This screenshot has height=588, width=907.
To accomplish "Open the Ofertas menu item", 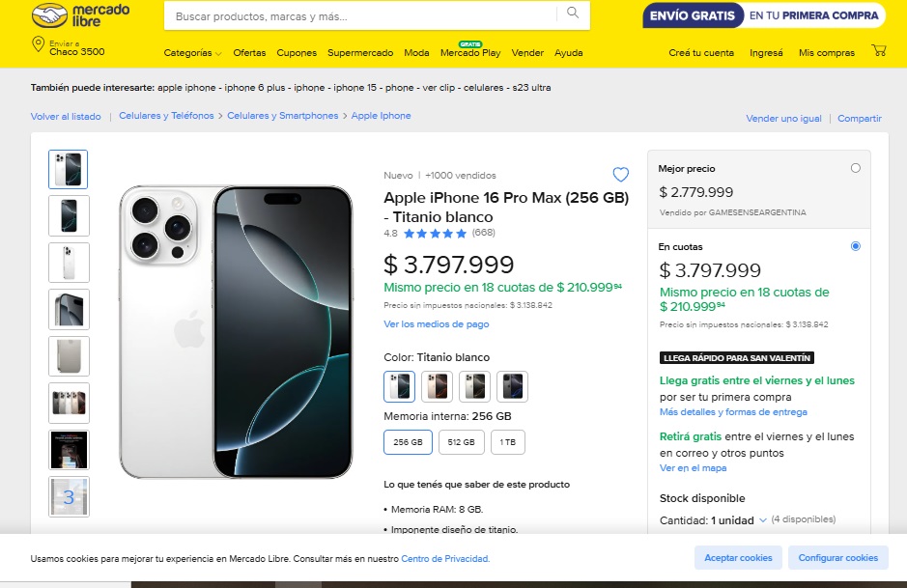I will 249,53.
